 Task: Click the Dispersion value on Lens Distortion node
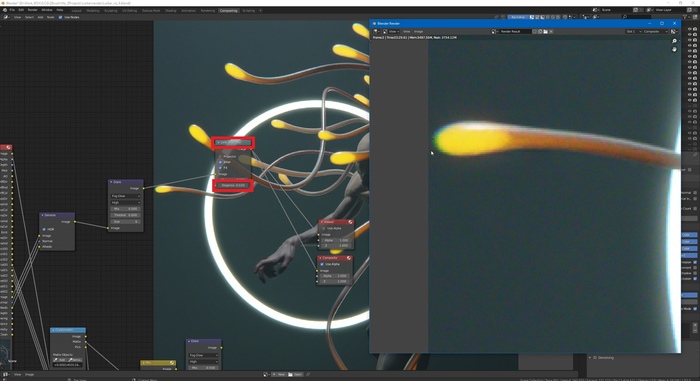pos(233,185)
